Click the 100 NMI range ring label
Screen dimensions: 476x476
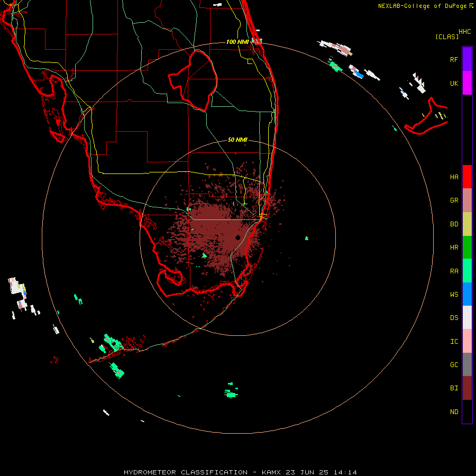[237, 42]
